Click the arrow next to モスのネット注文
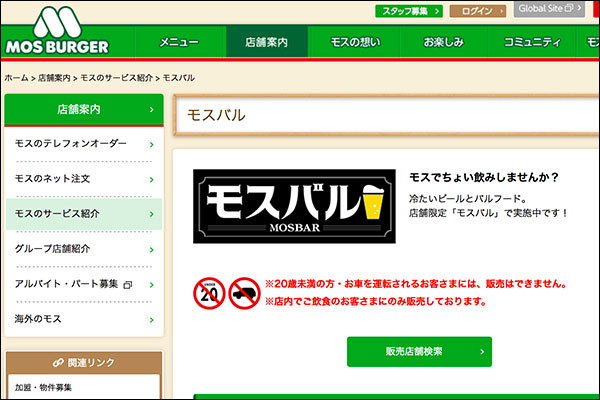This screenshot has height=400, width=600. [152, 180]
